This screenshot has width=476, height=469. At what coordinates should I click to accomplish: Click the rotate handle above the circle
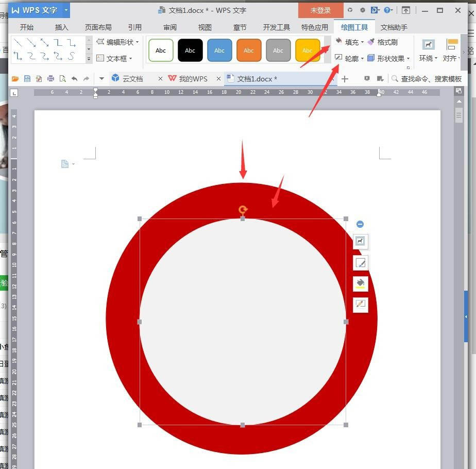point(243,210)
